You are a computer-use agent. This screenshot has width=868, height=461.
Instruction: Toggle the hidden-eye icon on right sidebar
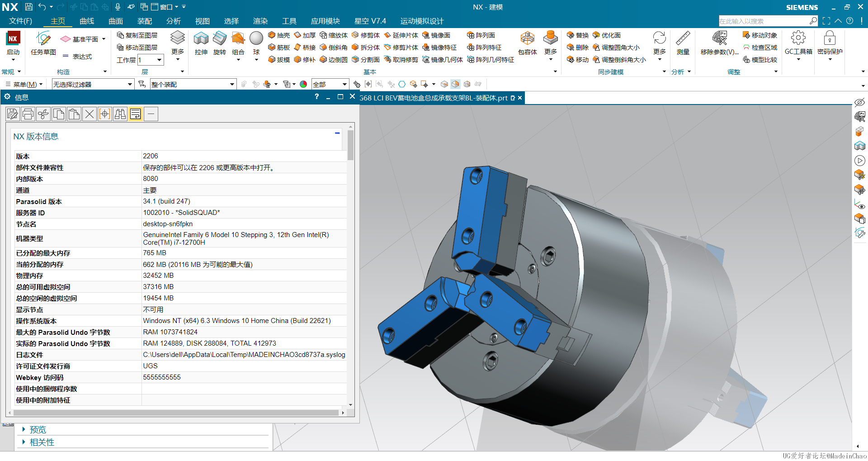coord(859,102)
